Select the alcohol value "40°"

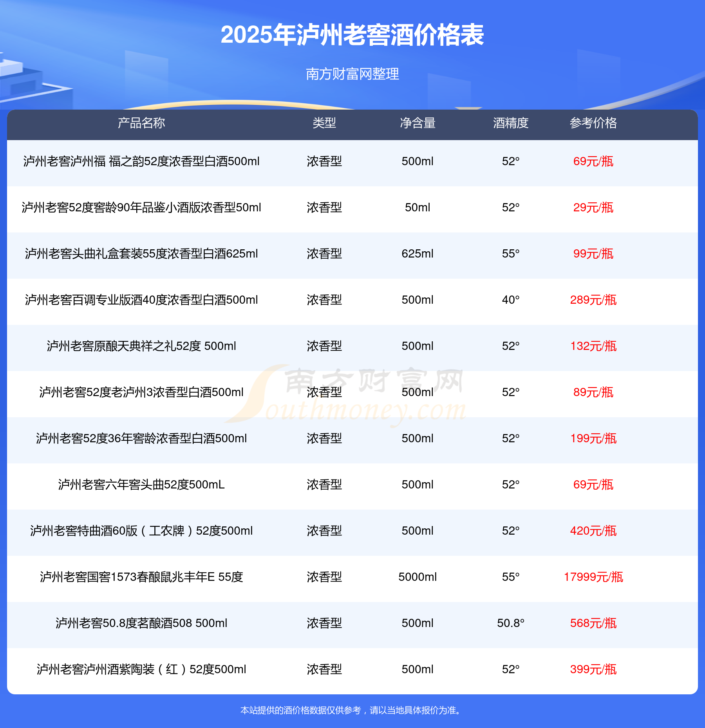coord(511,300)
